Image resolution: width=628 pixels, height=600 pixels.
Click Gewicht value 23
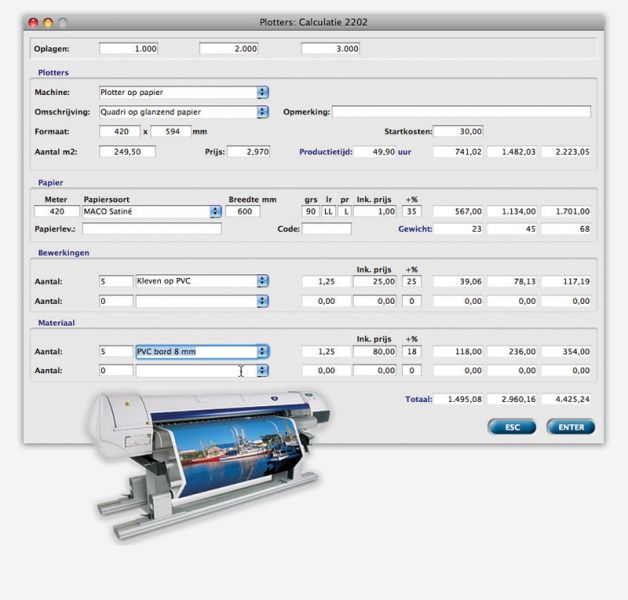coord(458,229)
